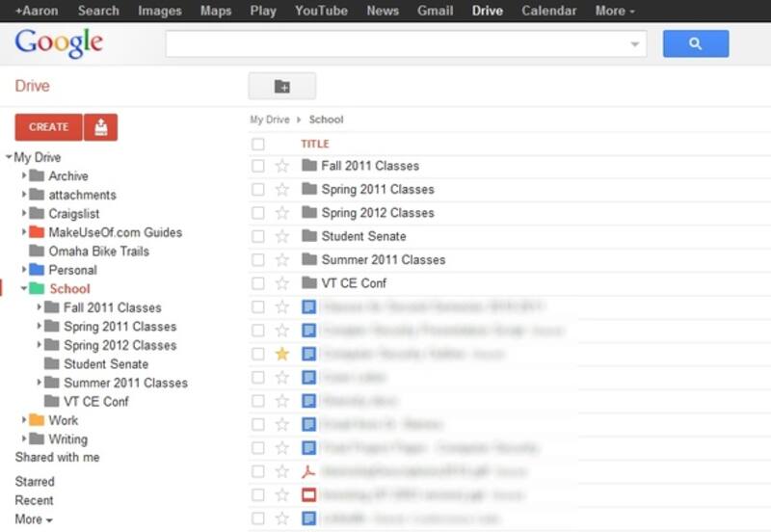Viewport: 771px width, 532px height.
Task: Expand the Archive folder in sidebar
Action: tap(24, 176)
